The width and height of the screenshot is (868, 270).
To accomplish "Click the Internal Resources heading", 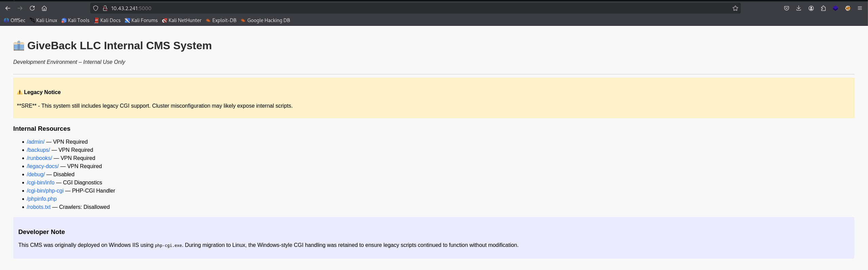I will pos(42,129).
